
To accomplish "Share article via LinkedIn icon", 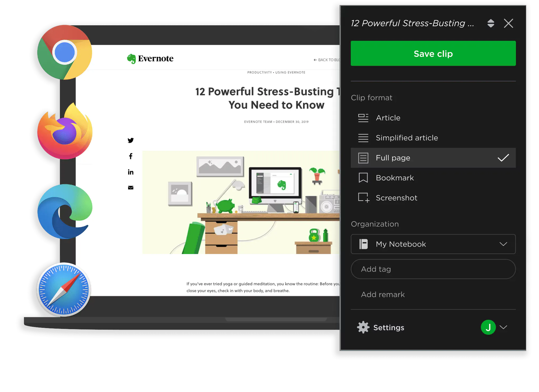I will tap(130, 172).
